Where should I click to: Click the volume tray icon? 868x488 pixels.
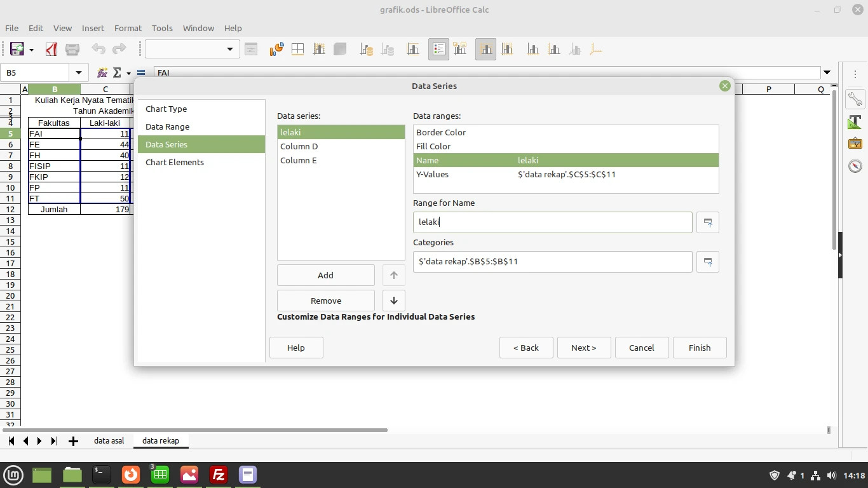coord(831,475)
